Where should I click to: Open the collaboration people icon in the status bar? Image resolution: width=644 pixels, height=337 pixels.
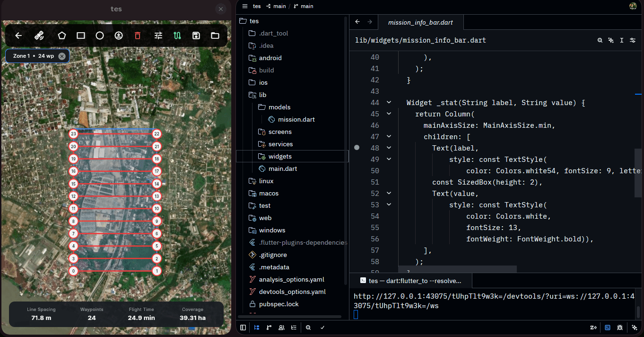point(281,327)
